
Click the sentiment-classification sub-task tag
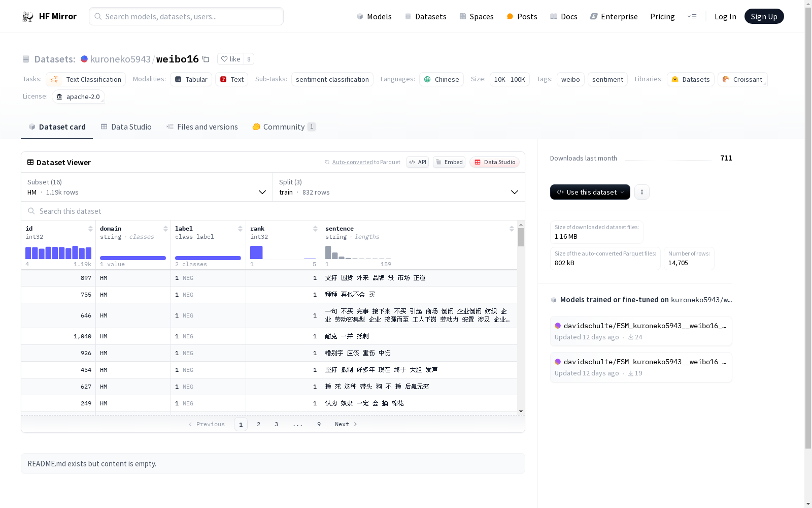click(x=332, y=79)
